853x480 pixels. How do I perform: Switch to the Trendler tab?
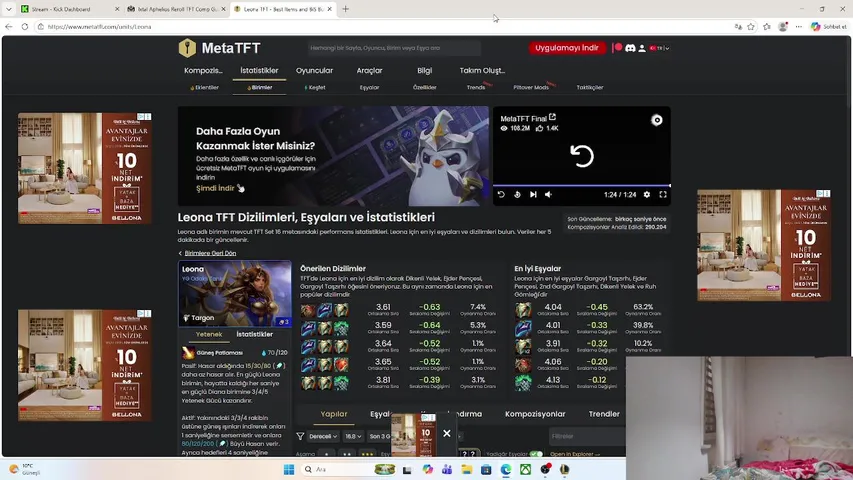604,414
